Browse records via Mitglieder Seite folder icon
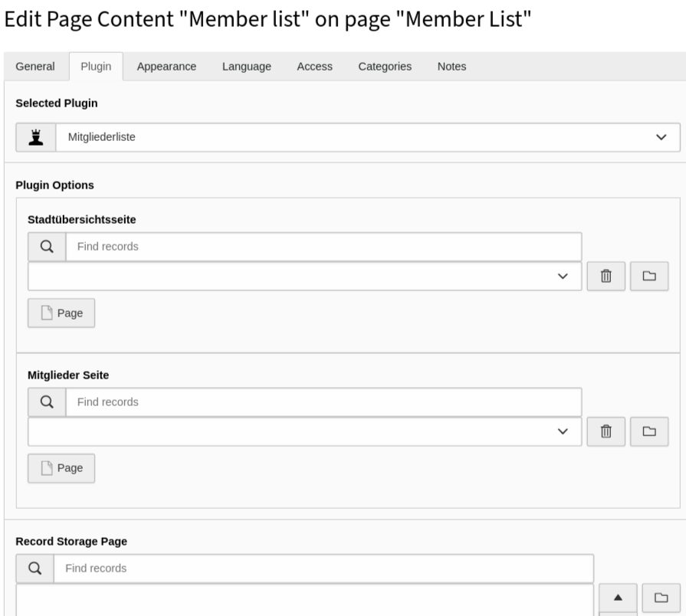 [x=649, y=431]
